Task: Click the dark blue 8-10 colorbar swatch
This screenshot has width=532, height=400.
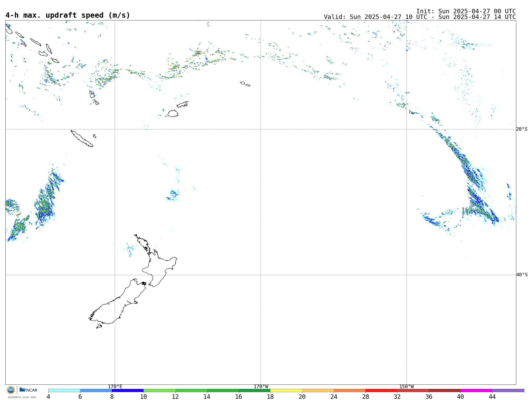Action: (128, 390)
